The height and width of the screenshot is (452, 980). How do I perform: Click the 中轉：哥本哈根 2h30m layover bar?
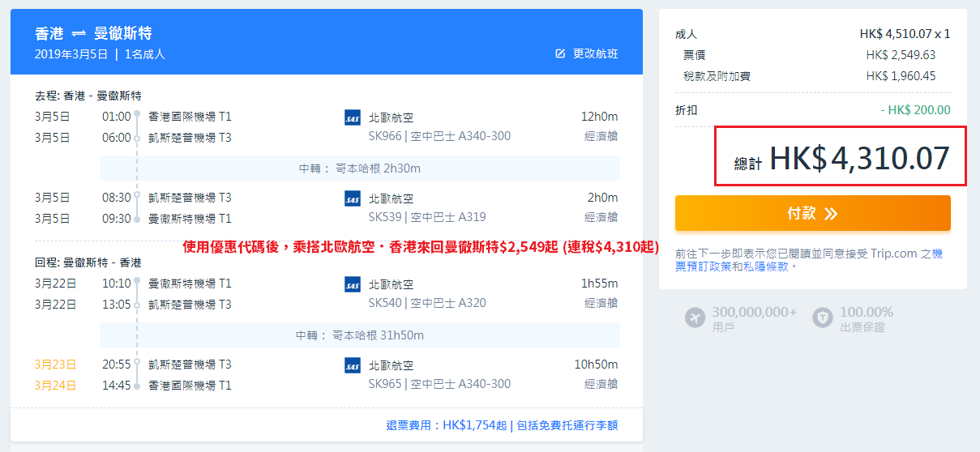click(x=360, y=168)
